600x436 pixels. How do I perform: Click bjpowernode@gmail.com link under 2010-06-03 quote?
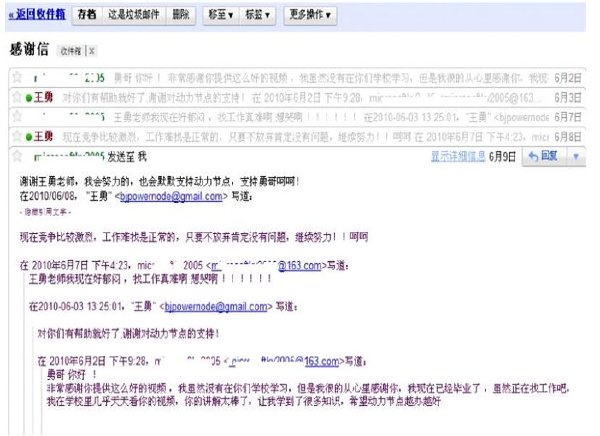216,307
